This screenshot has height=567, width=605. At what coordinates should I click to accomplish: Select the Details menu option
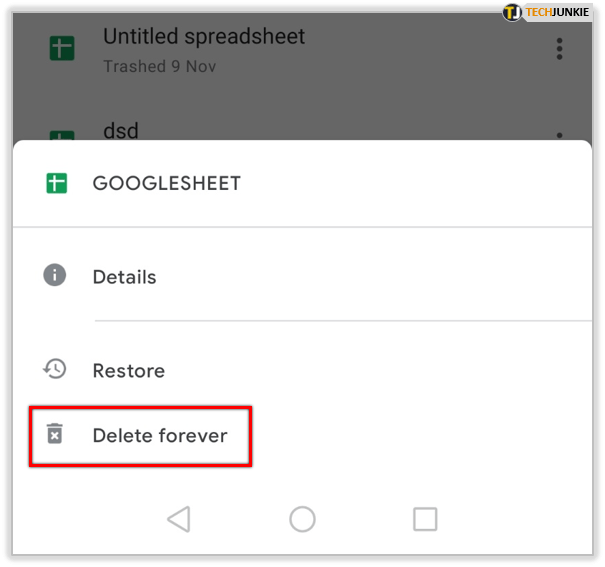(124, 277)
